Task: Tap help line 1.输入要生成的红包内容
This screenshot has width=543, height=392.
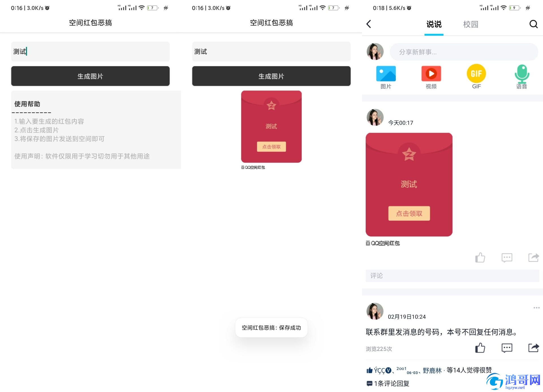Action: [49, 121]
